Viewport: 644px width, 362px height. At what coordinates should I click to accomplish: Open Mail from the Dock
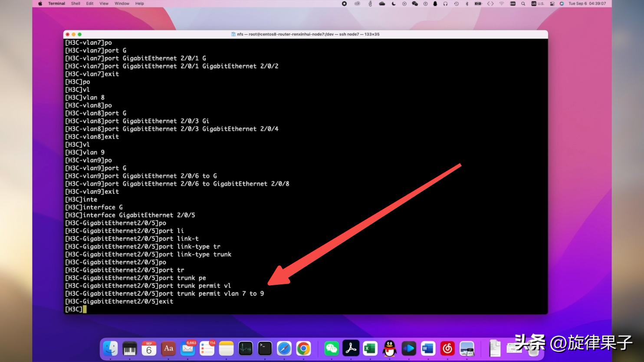tap(187, 348)
